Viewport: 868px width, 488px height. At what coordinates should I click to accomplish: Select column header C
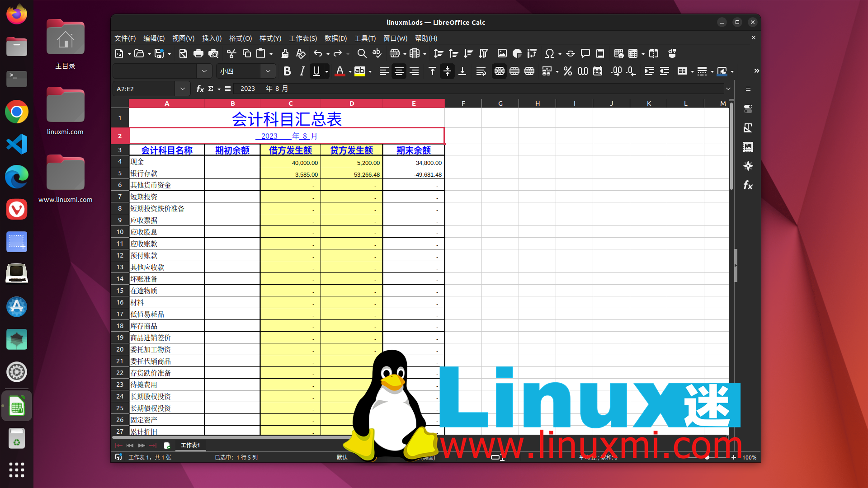pos(290,103)
